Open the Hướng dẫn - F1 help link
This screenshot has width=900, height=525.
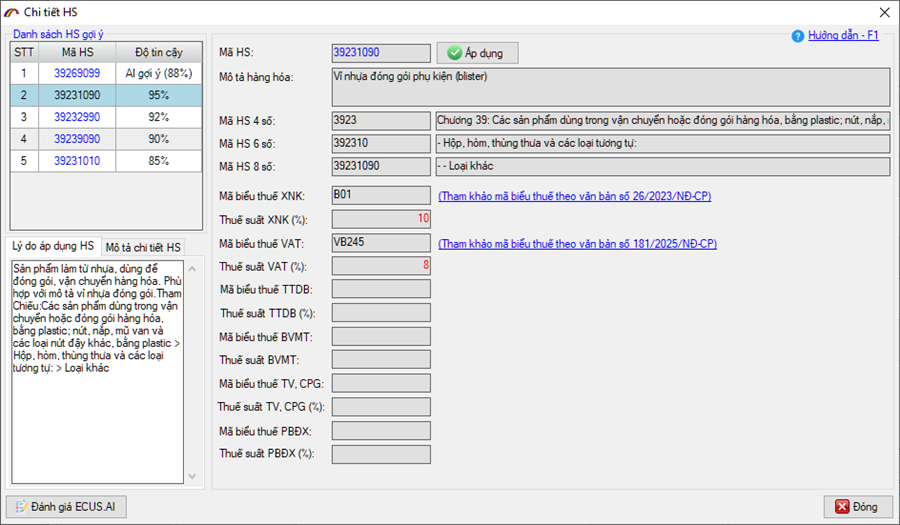[842, 35]
